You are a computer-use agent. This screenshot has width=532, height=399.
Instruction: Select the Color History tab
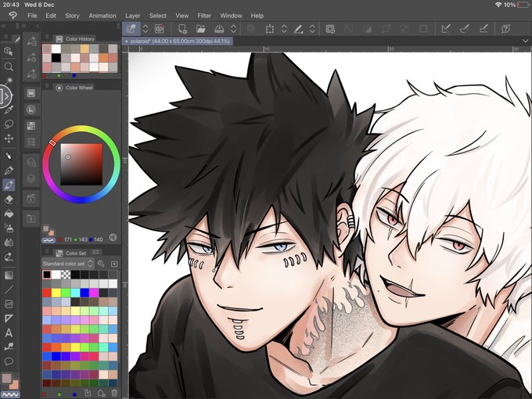pos(75,39)
